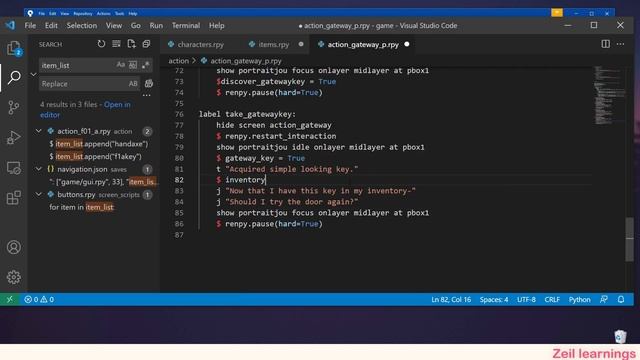Open the Accounts menu icon

pos(14,247)
